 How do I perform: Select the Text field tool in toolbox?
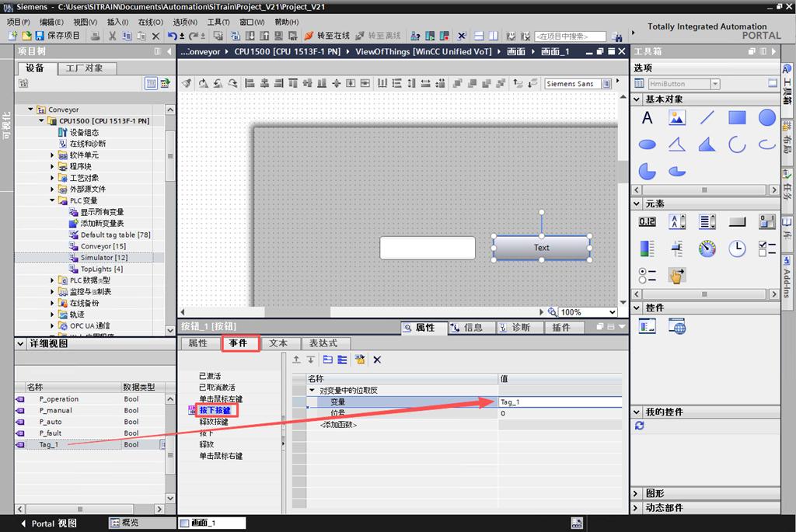coord(647,118)
